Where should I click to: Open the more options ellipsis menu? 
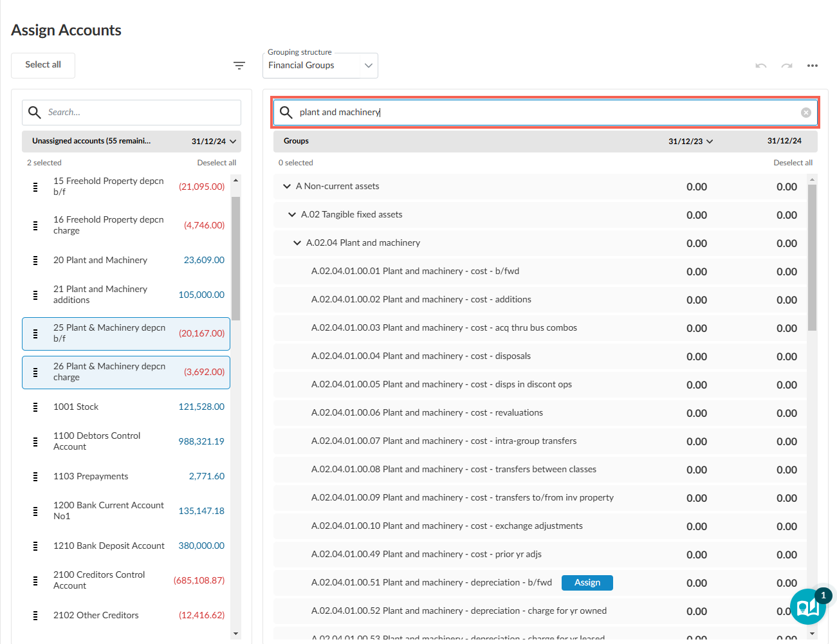pyautogui.click(x=813, y=66)
